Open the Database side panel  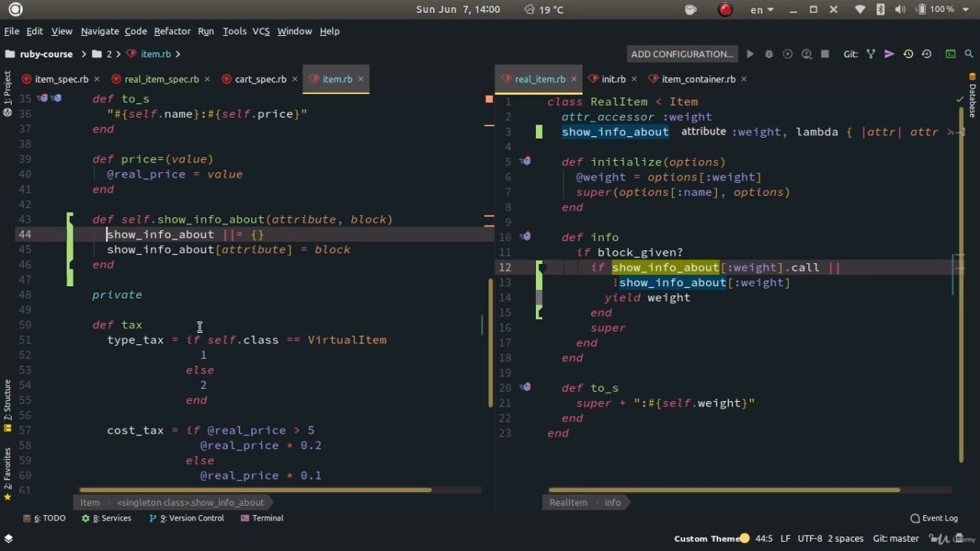click(972, 96)
